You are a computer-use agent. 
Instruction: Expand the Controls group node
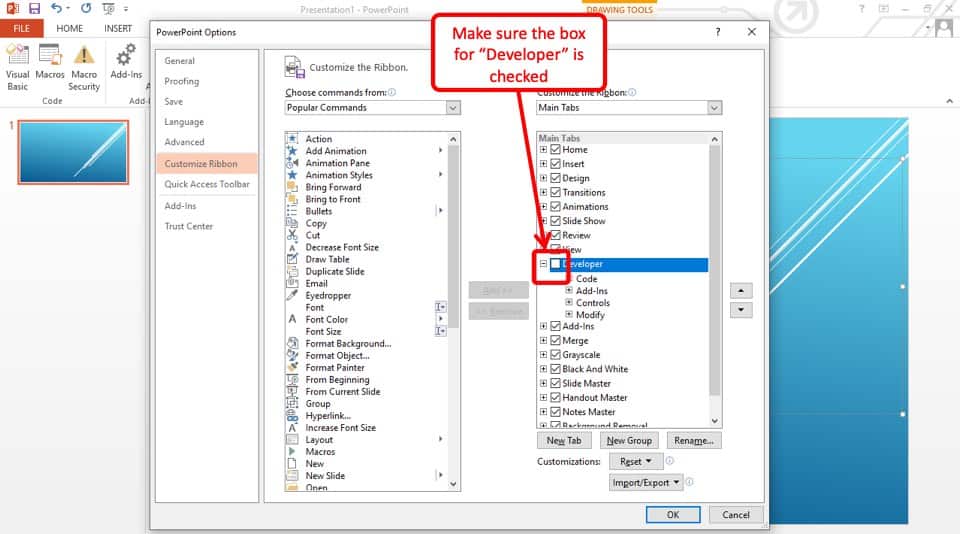pyautogui.click(x=569, y=303)
